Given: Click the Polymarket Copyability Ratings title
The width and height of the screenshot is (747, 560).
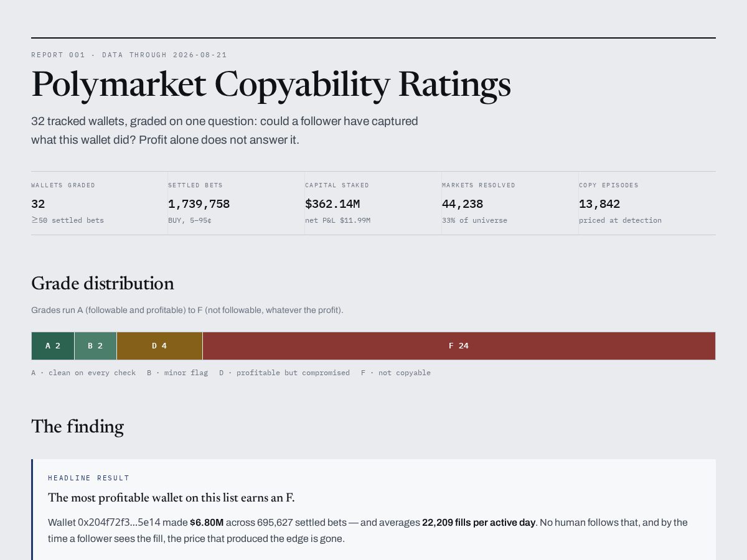Looking at the screenshot, I should coord(271,85).
